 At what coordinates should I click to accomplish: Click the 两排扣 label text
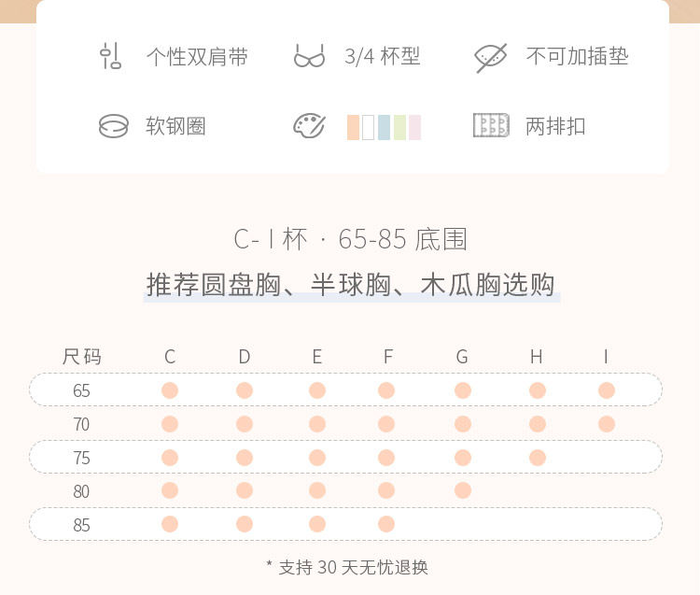coord(555,126)
